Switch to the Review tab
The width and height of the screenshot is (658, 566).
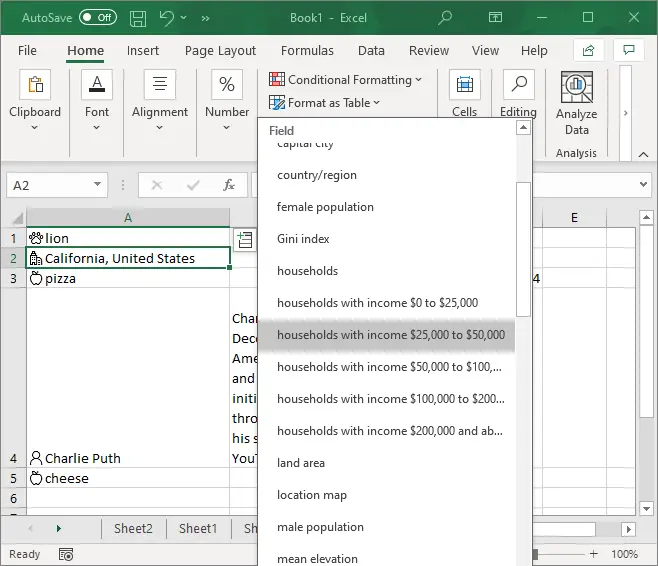click(x=429, y=50)
